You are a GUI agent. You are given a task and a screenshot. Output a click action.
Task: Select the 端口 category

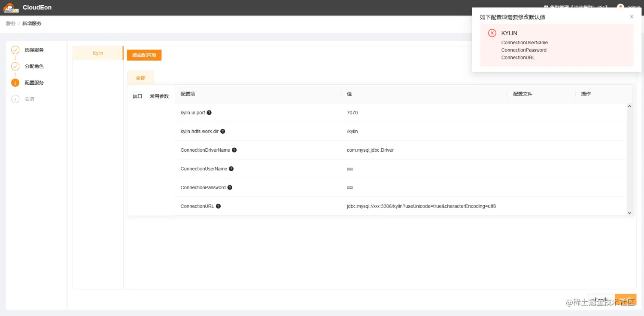(x=137, y=96)
